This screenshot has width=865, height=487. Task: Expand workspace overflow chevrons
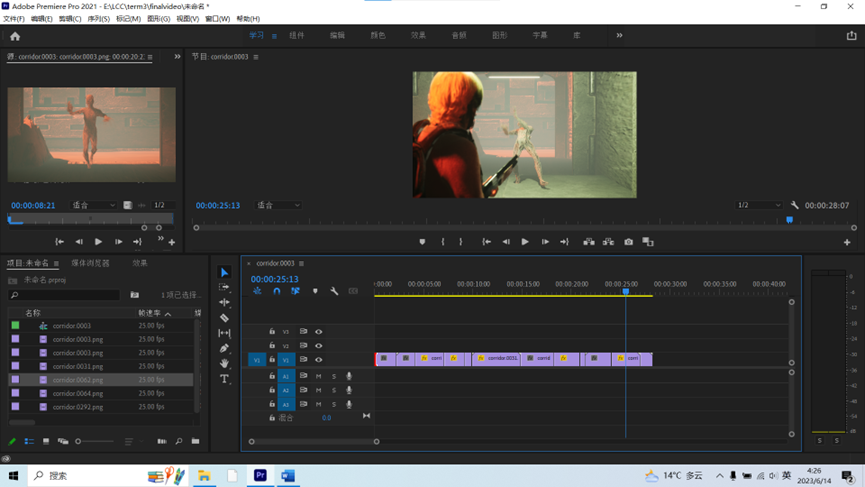[x=619, y=35]
